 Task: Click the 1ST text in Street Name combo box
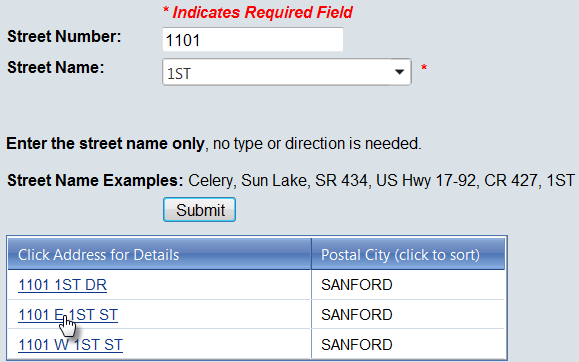coord(179,74)
